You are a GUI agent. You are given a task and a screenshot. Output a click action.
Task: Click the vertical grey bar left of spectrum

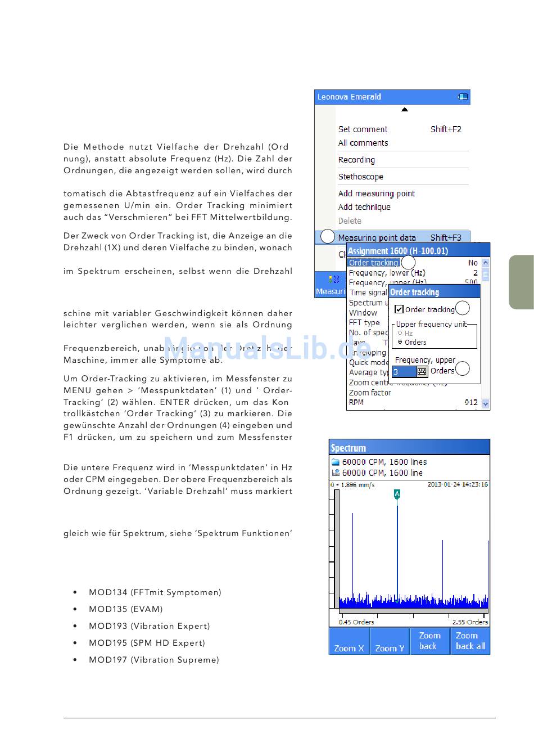[x=337, y=549]
